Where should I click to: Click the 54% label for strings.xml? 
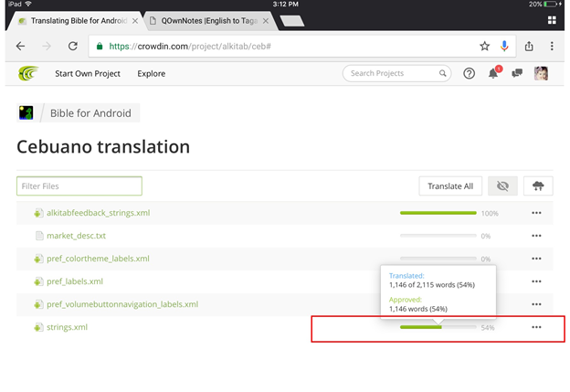(x=488, y=328)
